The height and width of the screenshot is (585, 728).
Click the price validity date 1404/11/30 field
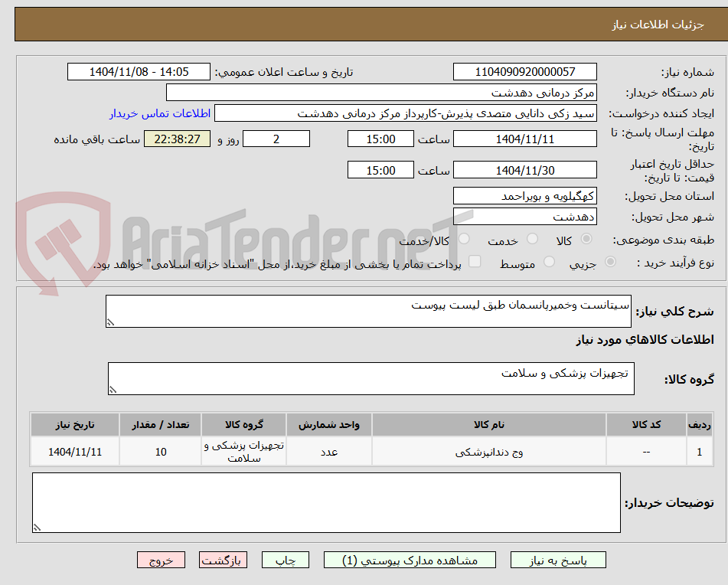tap(524, 170)
